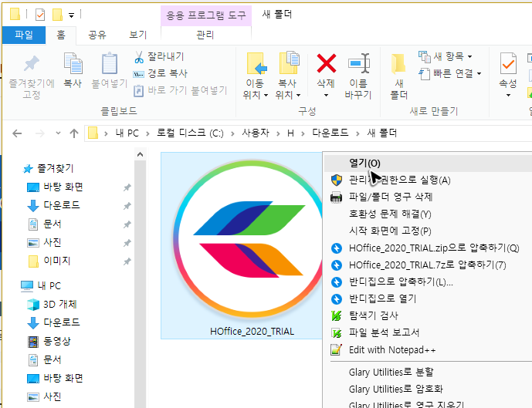Click sidebar scroll up arrow
The width and height of the screenshot is (532, 408).
click(x=140, y=155)
